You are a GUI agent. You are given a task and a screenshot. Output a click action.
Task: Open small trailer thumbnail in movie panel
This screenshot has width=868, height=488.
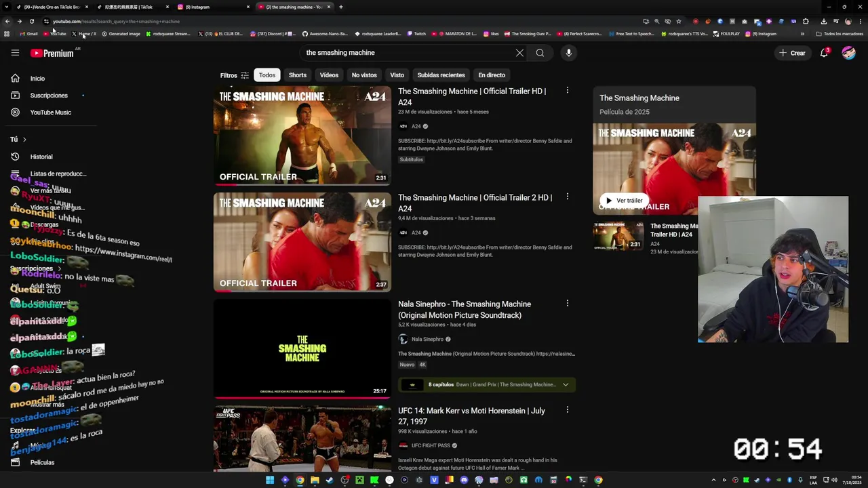click(618, 235)
